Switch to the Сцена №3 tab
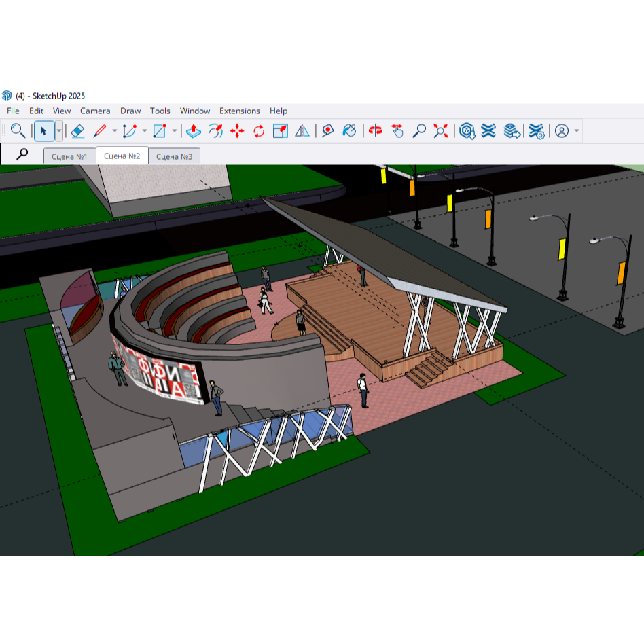The height and width of the screenshot is (644, 644). (x=174, y=156)
